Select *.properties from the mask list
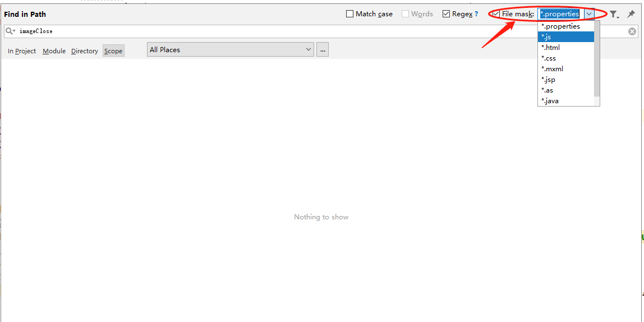The width and height of the screenshot is (644, 322). tap(566, 26)
